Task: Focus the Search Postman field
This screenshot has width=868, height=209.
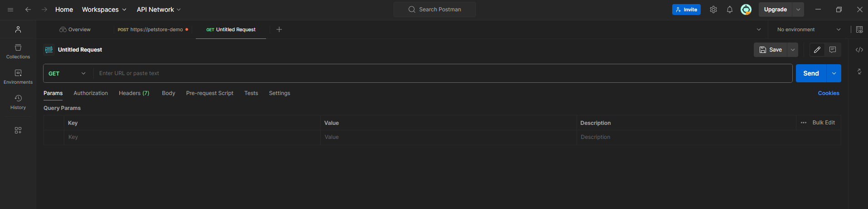Action: 435,9
